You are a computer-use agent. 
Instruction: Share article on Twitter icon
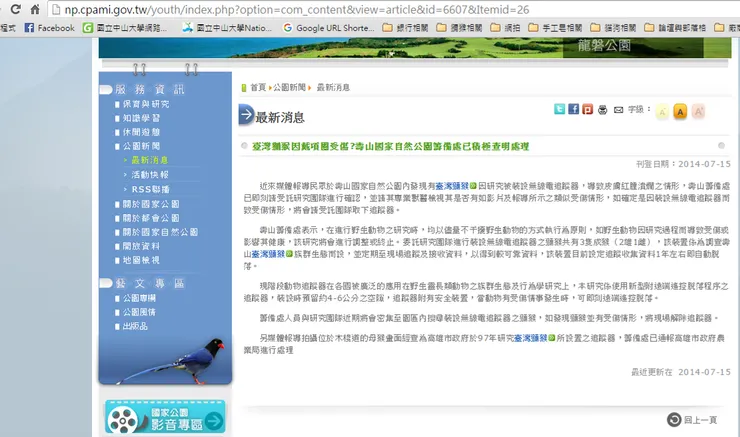pos(559,109)
